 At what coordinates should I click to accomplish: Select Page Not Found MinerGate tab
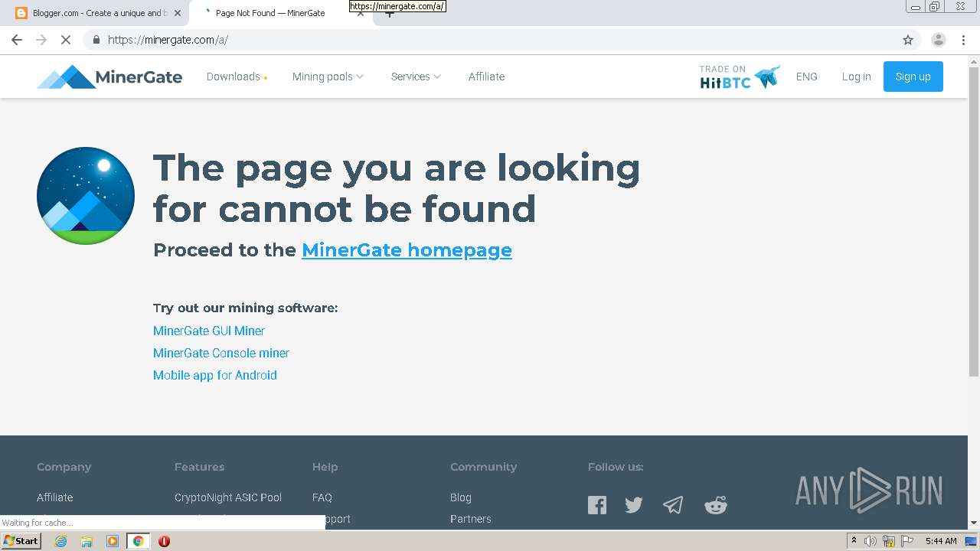click(x=272, y=13)
